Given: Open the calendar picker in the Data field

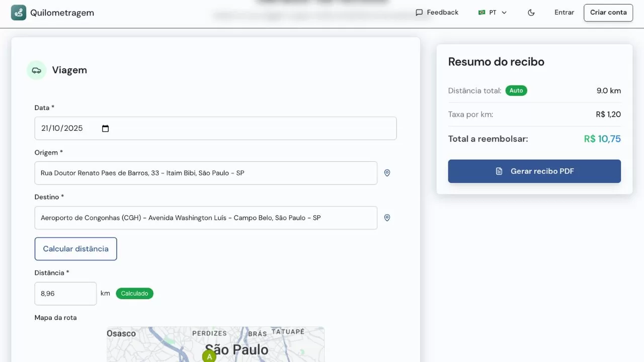Looking at the screenshot, I should [105, 128].
